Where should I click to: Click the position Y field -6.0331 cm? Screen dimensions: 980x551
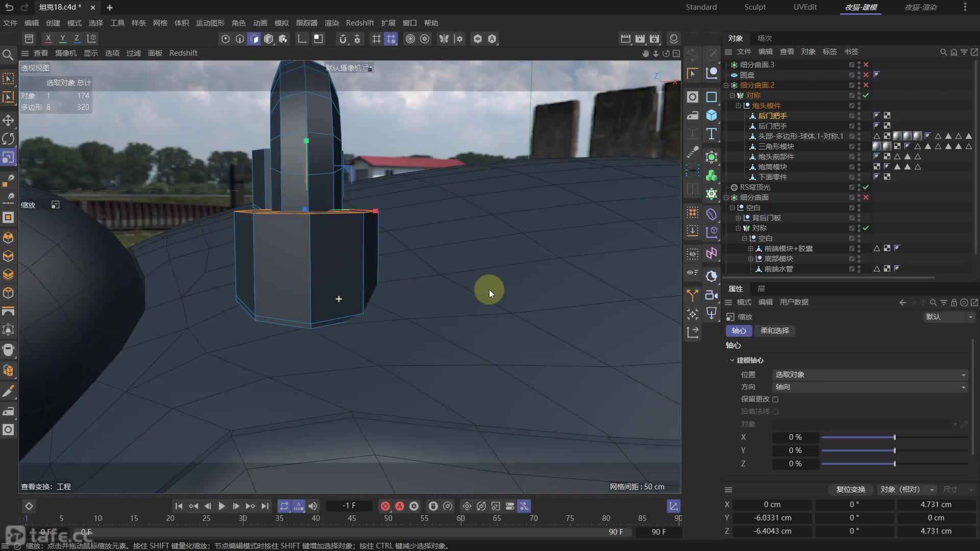tap(772, 518)
